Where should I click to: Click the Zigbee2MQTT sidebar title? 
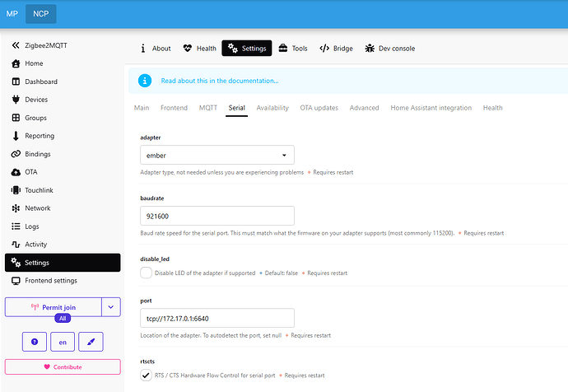pos(46,45)
